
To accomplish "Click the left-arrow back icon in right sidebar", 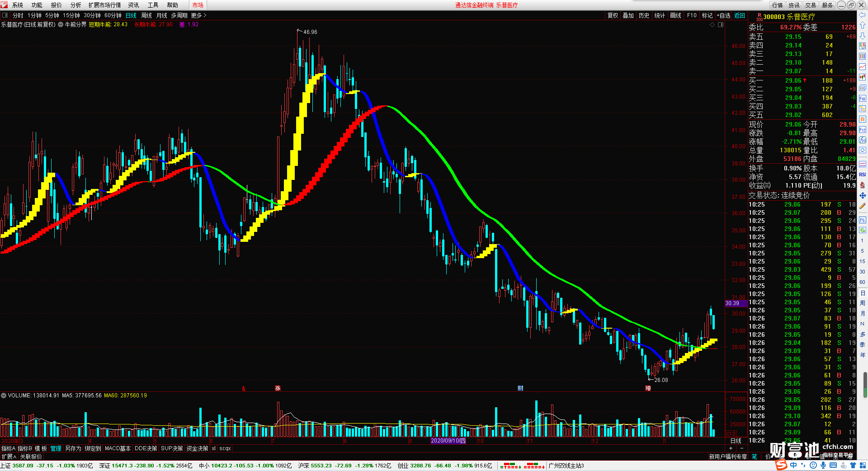I will click(862, 15).
